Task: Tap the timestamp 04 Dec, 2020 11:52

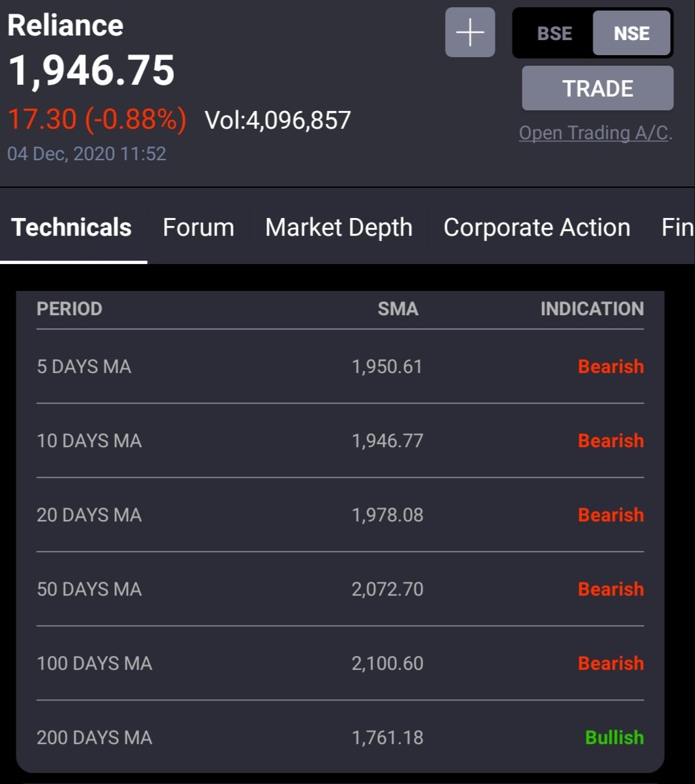Action: [x=87, y=154]
